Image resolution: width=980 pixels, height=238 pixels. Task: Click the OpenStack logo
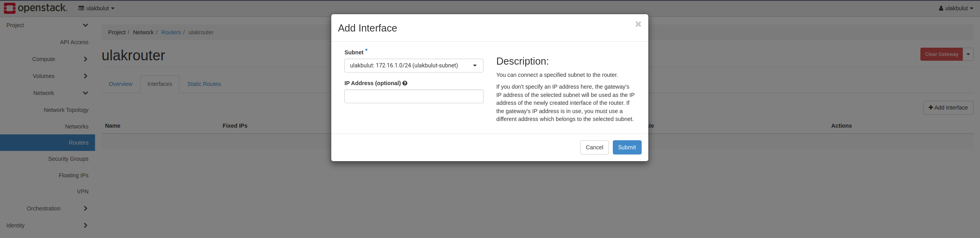(x=35, y=8)
